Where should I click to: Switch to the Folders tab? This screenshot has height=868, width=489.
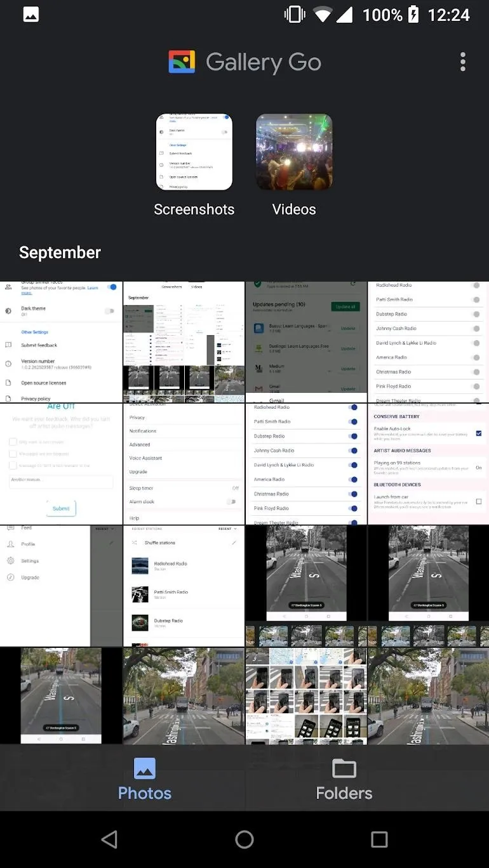[x=344, y=779]
